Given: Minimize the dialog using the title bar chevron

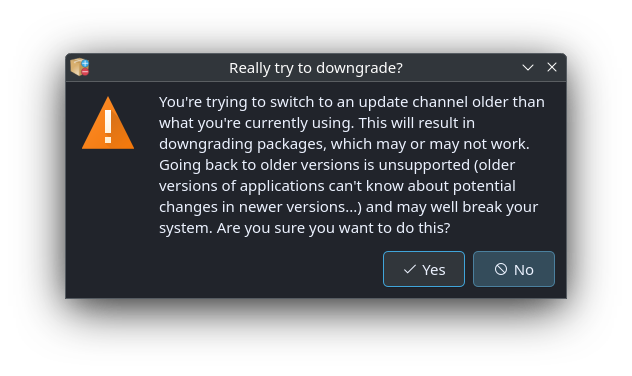Looking at the screenshot, I should tap(528, 68).
